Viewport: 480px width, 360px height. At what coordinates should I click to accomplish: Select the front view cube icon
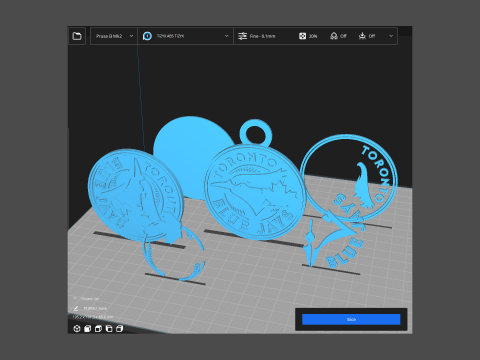tap(88, 329)
